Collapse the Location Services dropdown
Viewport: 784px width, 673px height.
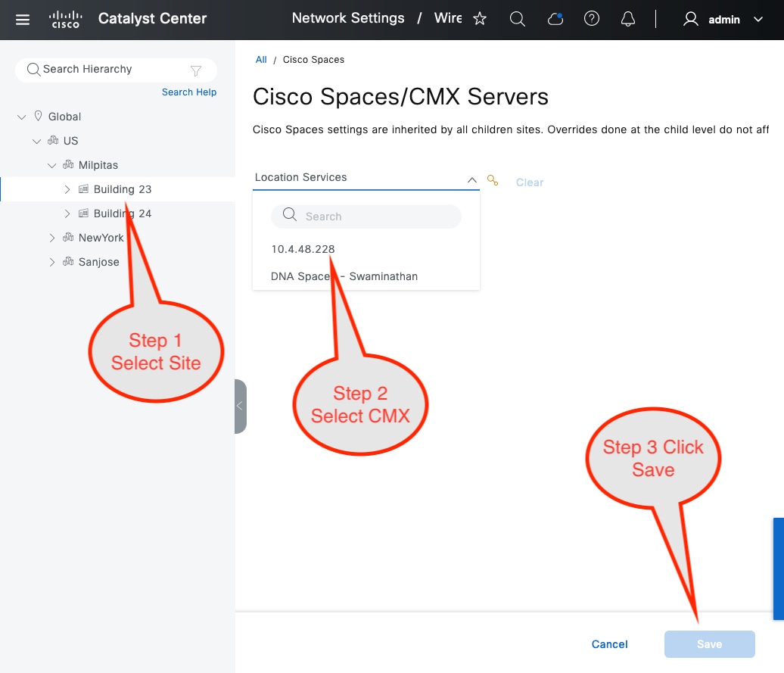click(471, 179)
